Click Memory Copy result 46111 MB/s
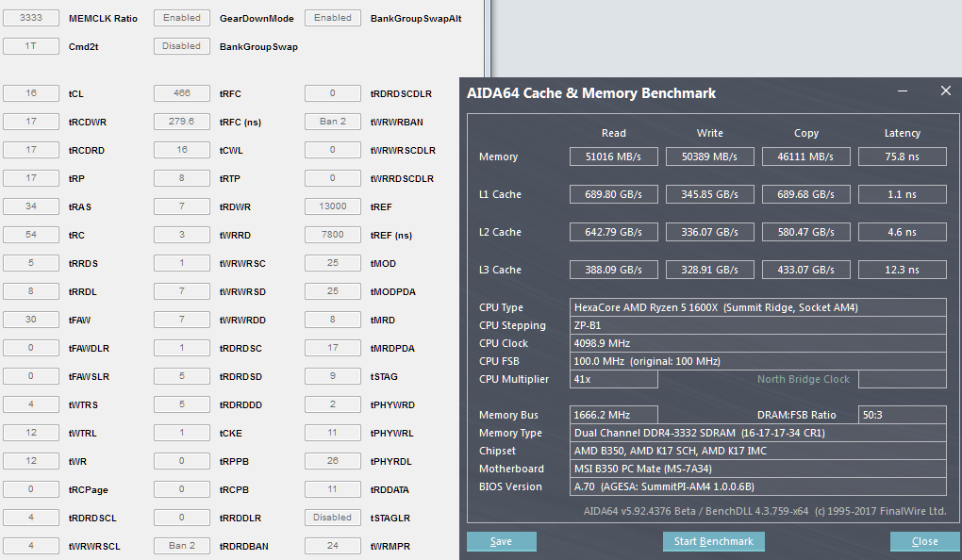The height and width of the screenshot is (560, 962). [806, 156]
